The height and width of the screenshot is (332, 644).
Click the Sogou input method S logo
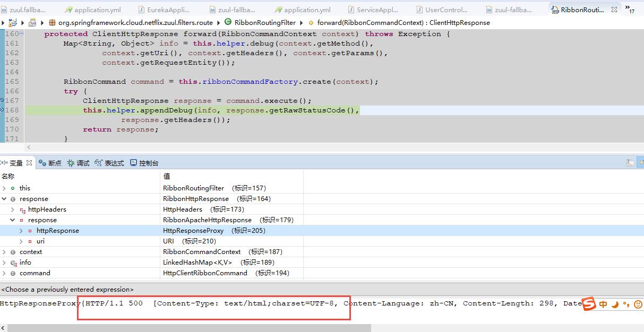point(589,304)
